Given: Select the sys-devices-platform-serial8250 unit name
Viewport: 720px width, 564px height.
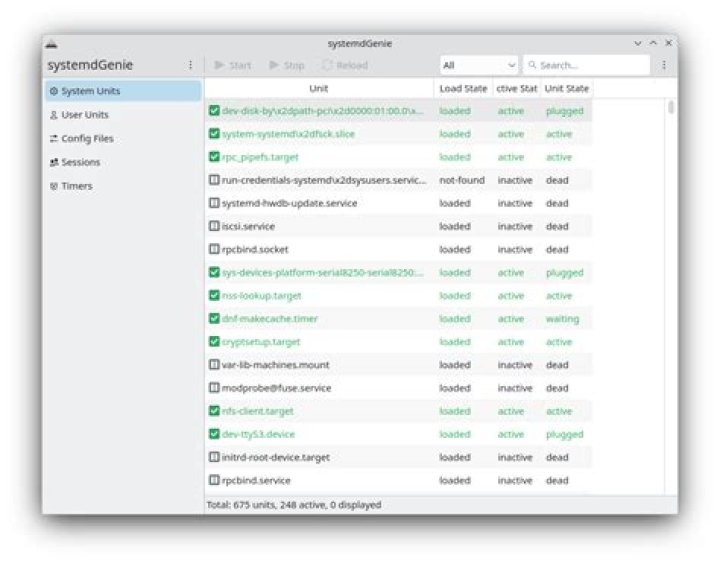Looking at the screenshot, I should [322, 272].
